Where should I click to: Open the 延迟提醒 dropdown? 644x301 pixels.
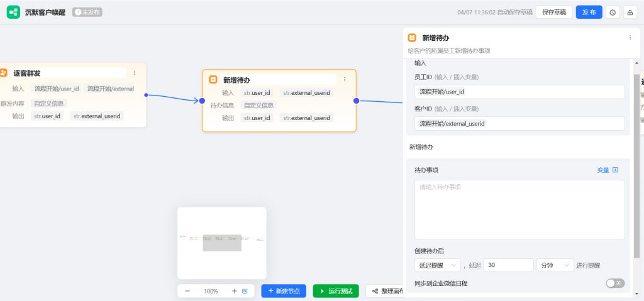(x=438, y=265)
